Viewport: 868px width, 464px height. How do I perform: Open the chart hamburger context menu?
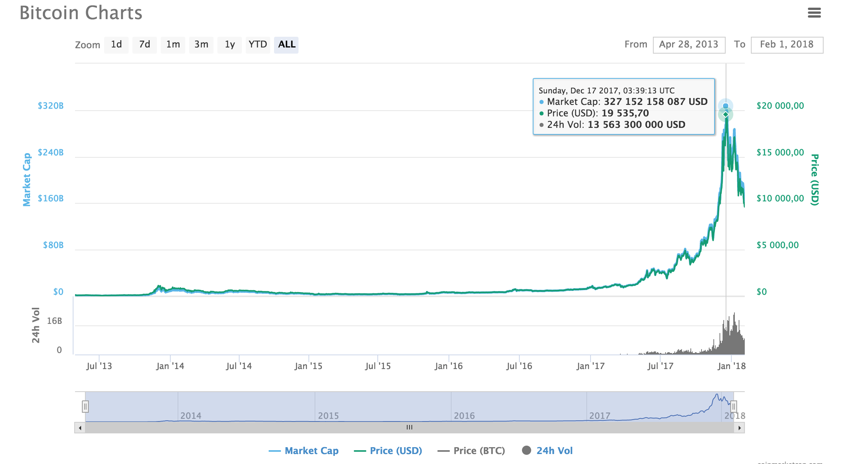pyautogui.click(x=814, y=13)
